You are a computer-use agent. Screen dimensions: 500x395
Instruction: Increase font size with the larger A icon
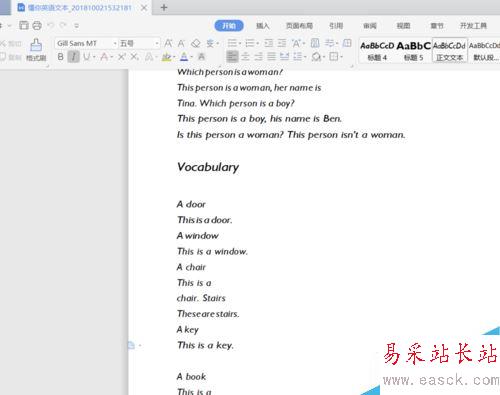[x=168, y=43]
